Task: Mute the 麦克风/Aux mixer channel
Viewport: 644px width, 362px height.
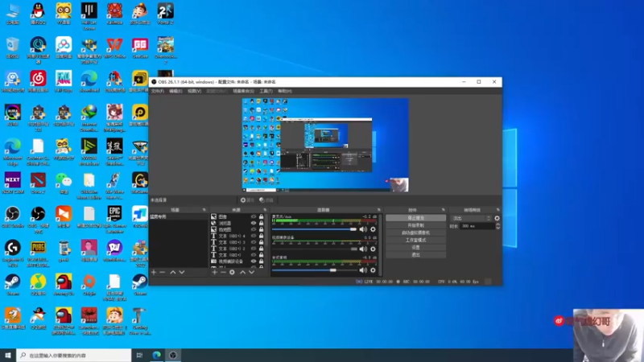Action: click(363, 229)
